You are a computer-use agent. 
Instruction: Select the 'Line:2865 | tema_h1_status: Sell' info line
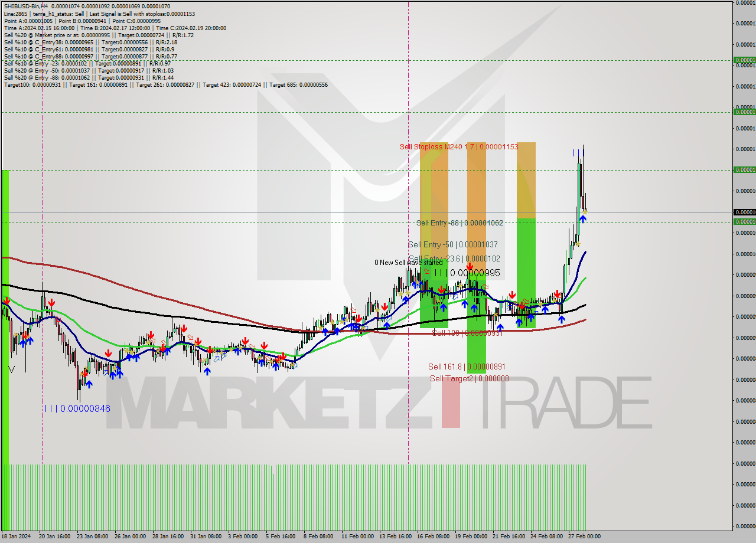coord(99,14)
